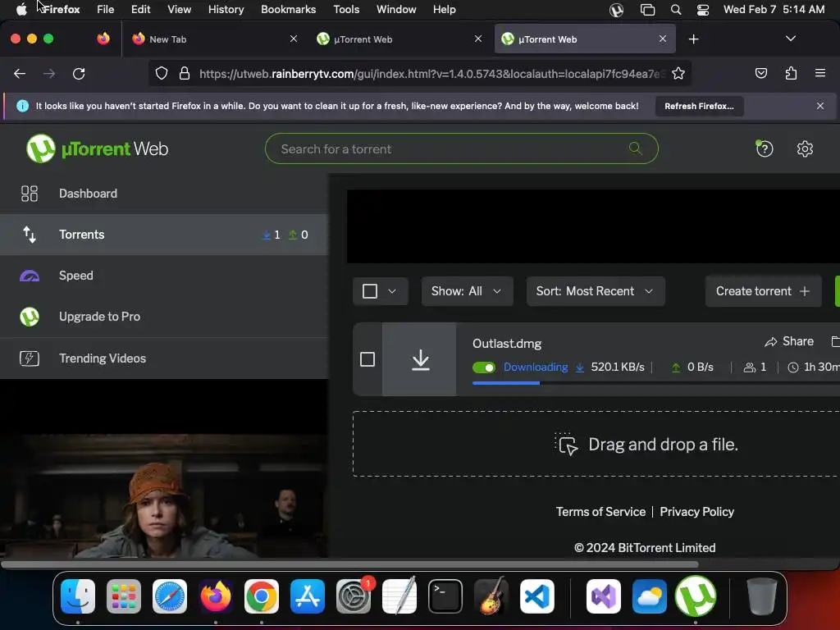The height and width of the screenshot is (630, 840).
Task: Open Terminal from the Dock
Action: (x=445, y=596)
